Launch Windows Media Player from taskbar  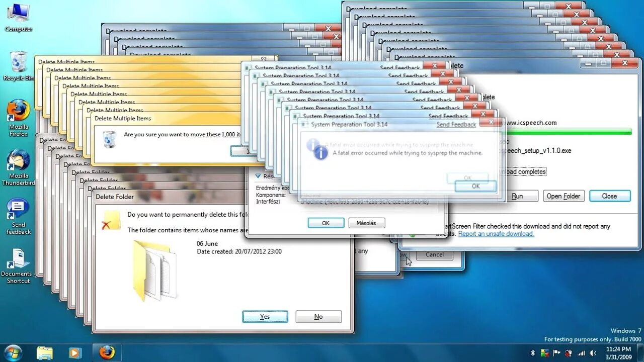(x=75, y=353)
